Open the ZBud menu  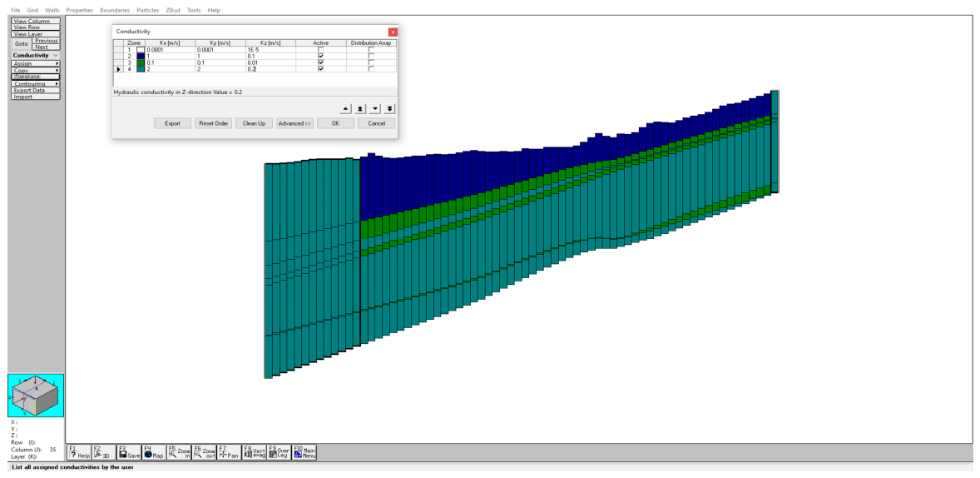click(x=173, y=11)
